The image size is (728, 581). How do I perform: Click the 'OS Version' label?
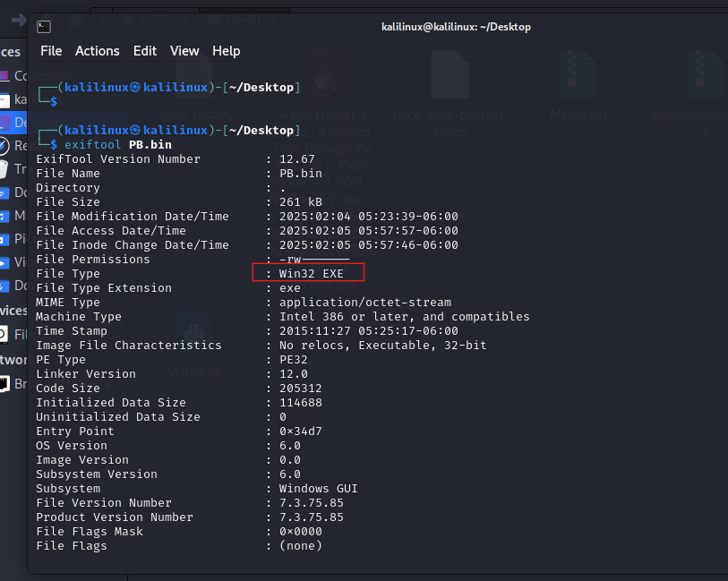(72, 446)
